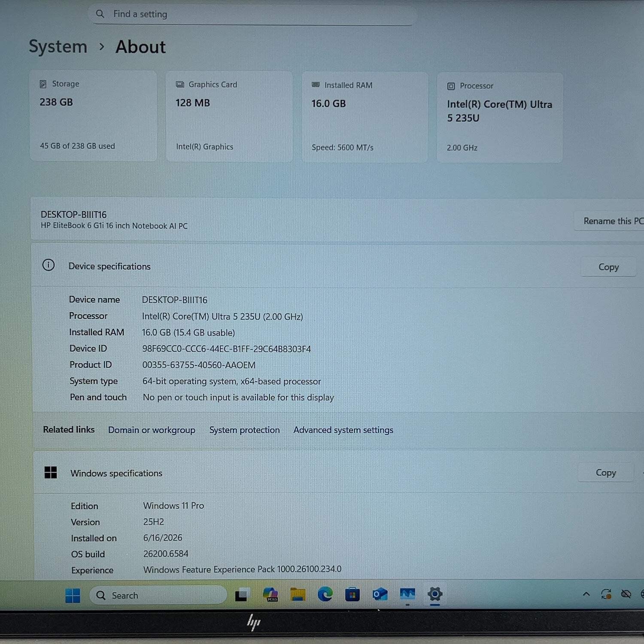Viewport: 644px width, 644px height.
Task: Open the Windows Start menu
Action: (73, 595)
